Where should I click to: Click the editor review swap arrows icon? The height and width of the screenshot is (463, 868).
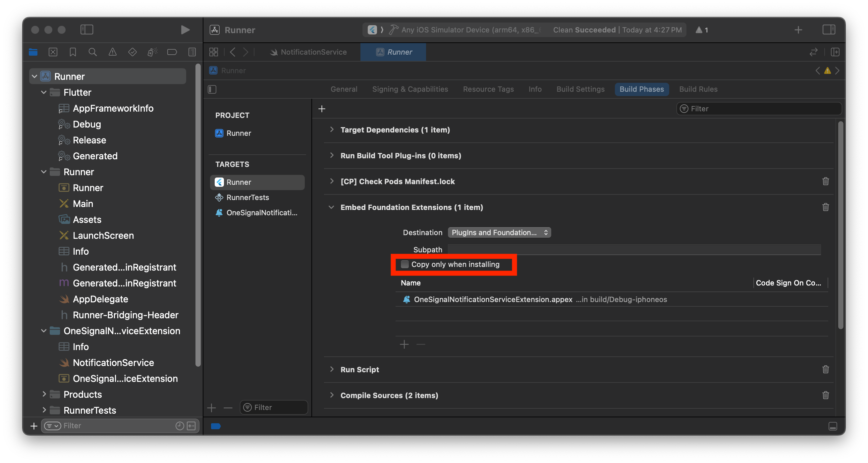coord(813,52)
